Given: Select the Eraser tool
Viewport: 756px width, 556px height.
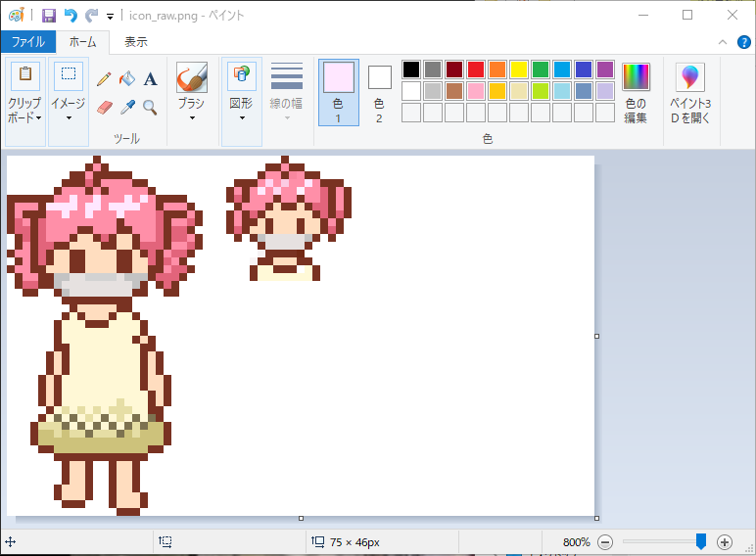Looking at the screenshot, I should [104, 107].
